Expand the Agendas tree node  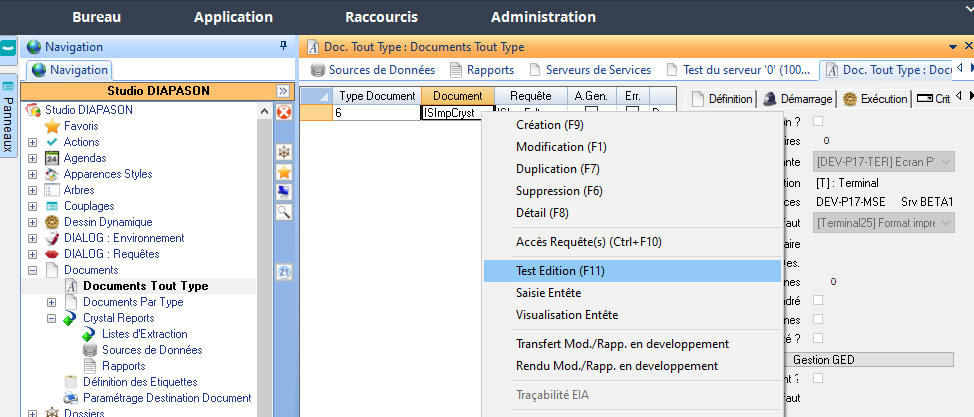33,158
